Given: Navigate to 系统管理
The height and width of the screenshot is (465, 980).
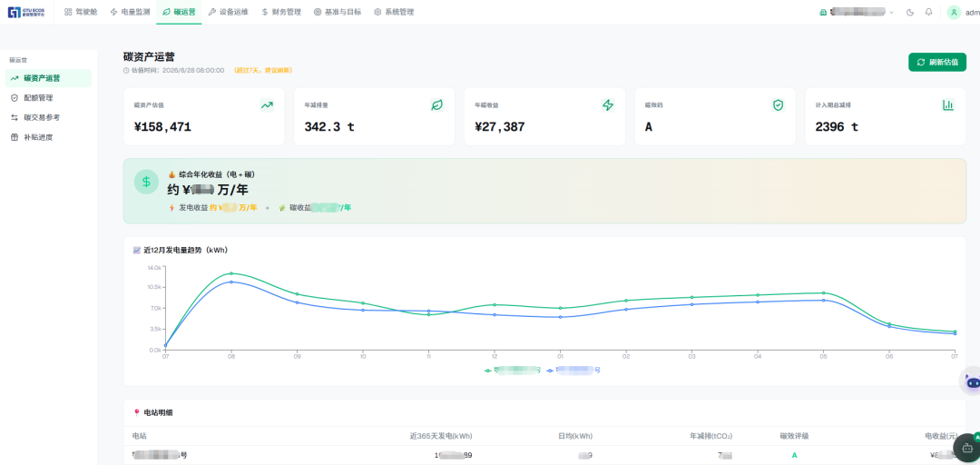Looking at the screenshot, I should coord(394,12).
